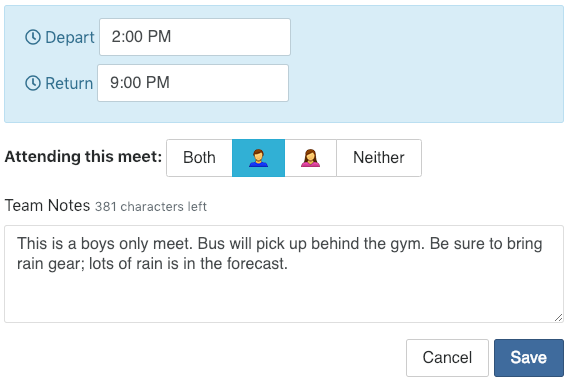The height and width of the screenshot is (379, 568).
Task: Open the Depart time field showing 2:00 PM
Action: pos(195,37)
